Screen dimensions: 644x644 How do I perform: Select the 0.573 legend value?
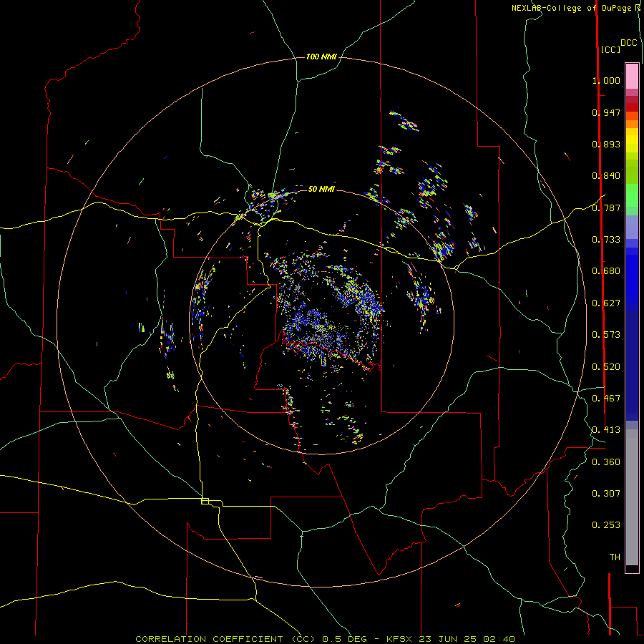click(x=606, y=335)
